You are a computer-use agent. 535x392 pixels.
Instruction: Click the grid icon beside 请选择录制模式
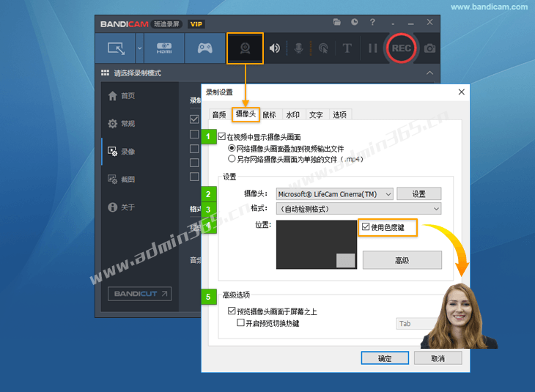(105, 73)
